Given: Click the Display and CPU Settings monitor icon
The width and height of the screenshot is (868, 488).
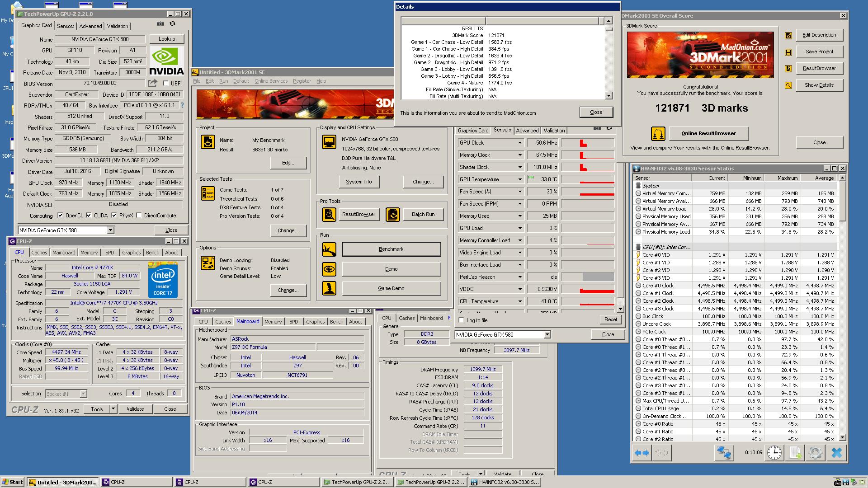Looking at the screenshot, I should point(329,142).
